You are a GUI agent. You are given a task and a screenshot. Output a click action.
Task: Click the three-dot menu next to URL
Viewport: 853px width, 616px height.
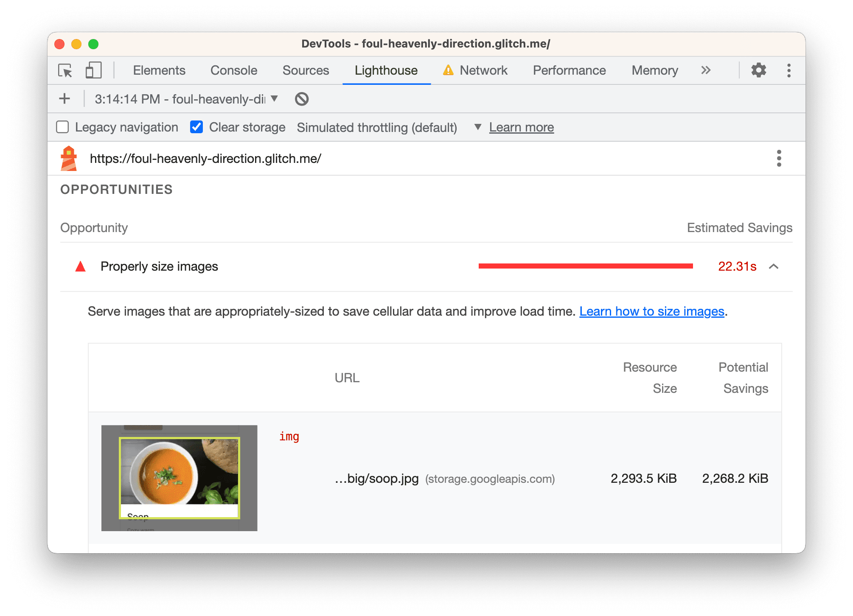tap(778, 158)
